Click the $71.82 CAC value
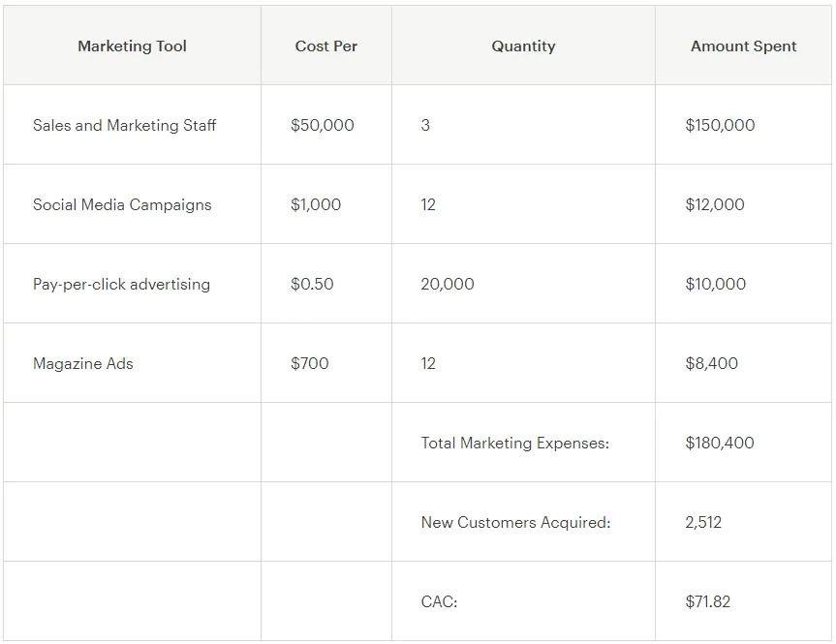Viewport: 836px width, 644px height. point(707,602)
